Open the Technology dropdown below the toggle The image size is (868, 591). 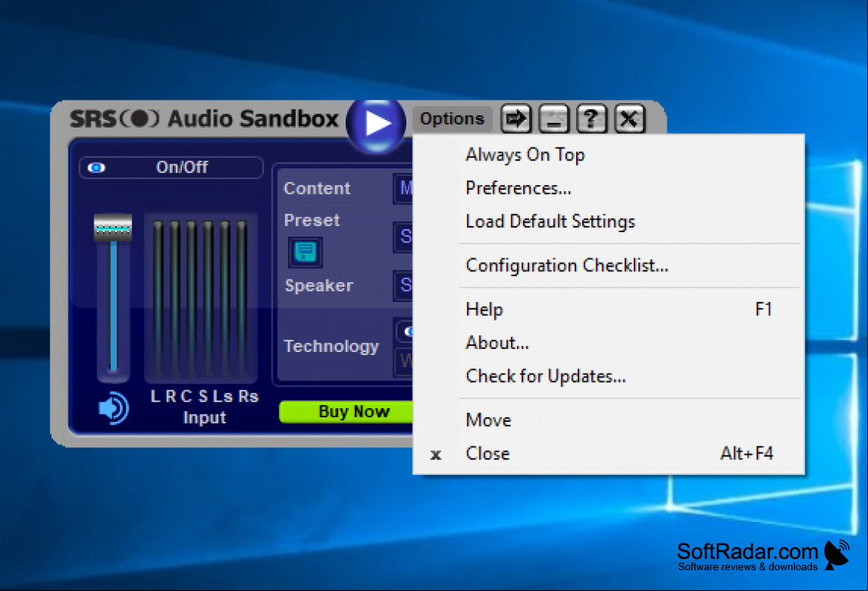point(405,361)
